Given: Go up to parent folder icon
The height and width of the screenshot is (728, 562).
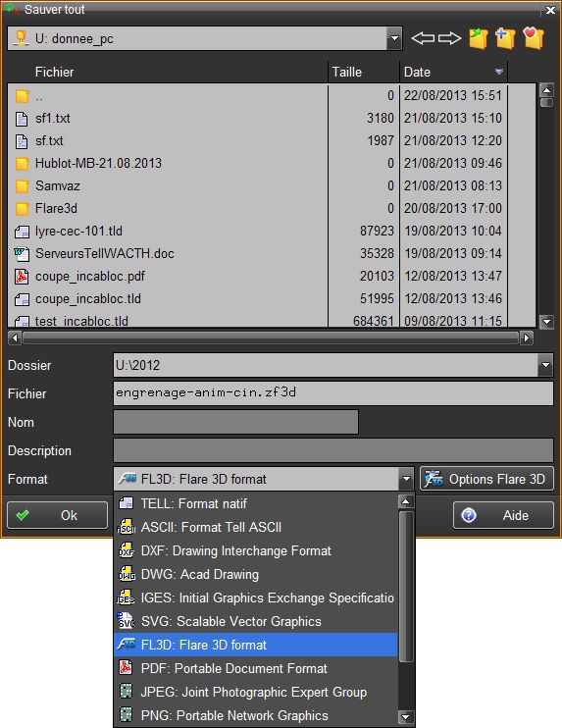Looking at the screenshot, I should (x=478, y=38).
